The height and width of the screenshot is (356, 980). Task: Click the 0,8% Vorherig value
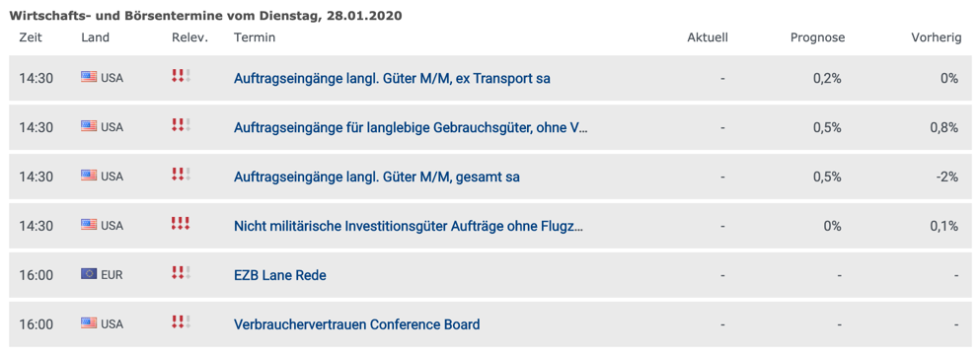point(943,128)
